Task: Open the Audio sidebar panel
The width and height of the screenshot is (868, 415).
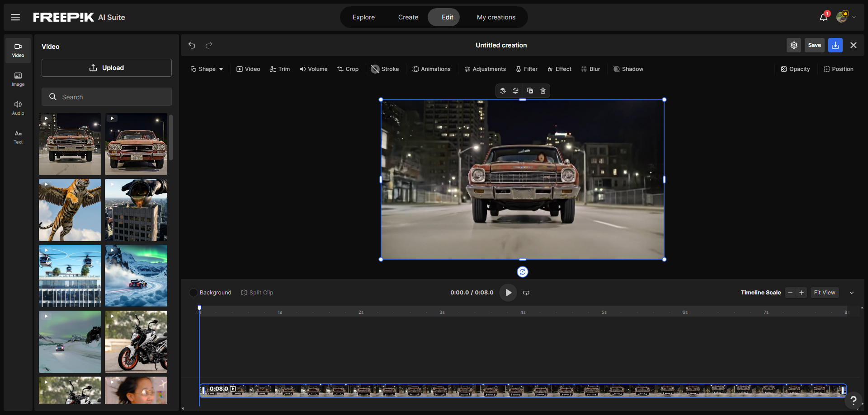Action: click(x=18, y=108)
